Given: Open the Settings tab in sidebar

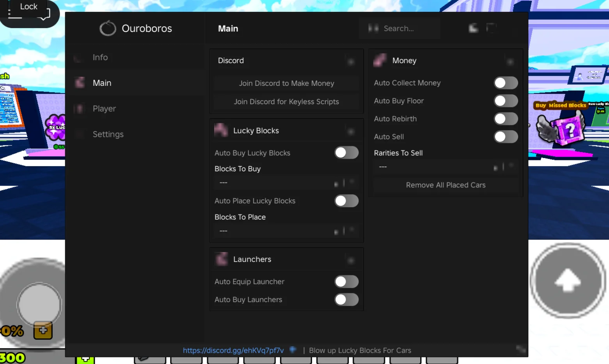Looking at the screenshot, I should click(108, 134).
